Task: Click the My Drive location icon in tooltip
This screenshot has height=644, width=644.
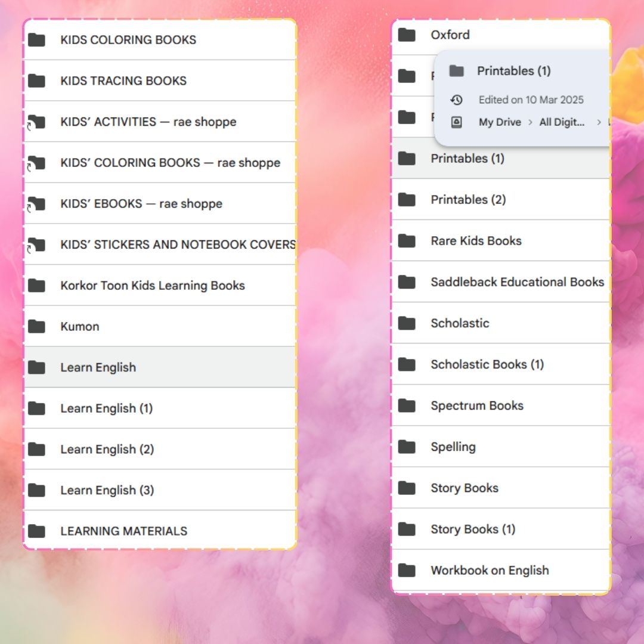Action: (457, 122)
